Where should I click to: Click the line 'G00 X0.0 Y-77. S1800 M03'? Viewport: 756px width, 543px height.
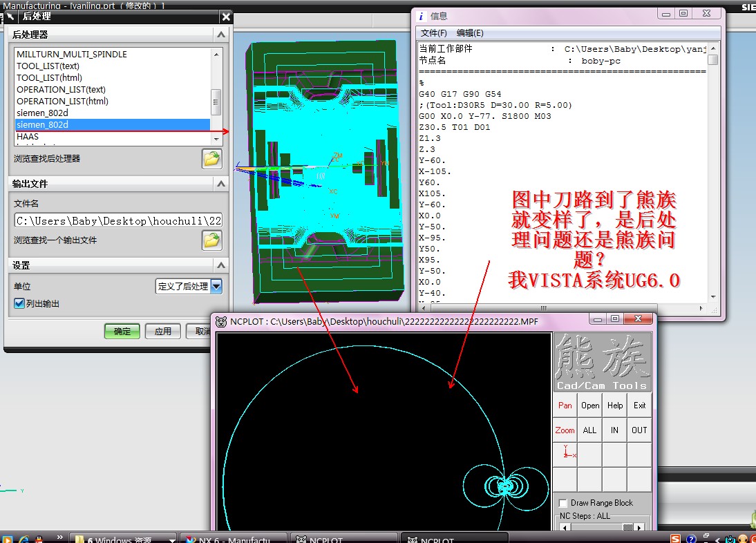coord(485,116)
